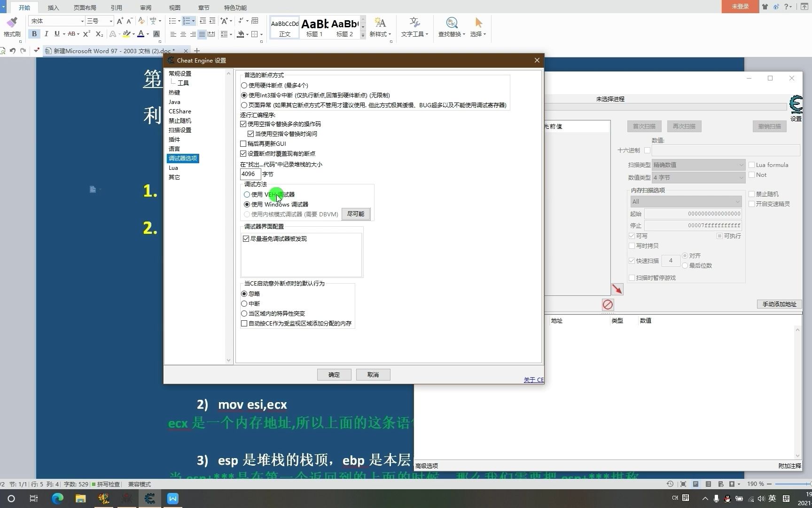
Task: Toggle Underline formatting in WPS ribbon
Action: coord(56,34)
